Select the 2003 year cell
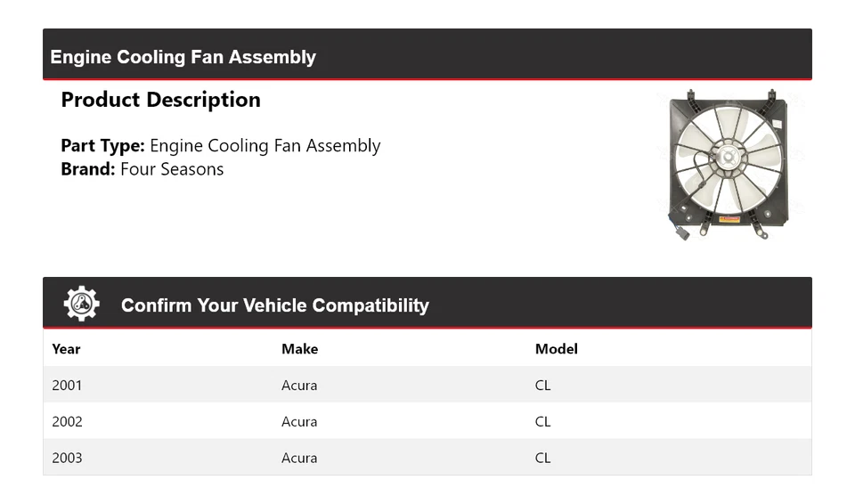The height and width of the screenshot is (504, 855). click(67, 458)
